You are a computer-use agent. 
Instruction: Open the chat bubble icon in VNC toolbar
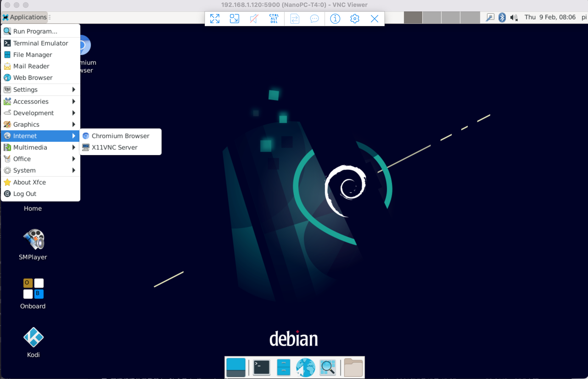click(314, 18)
